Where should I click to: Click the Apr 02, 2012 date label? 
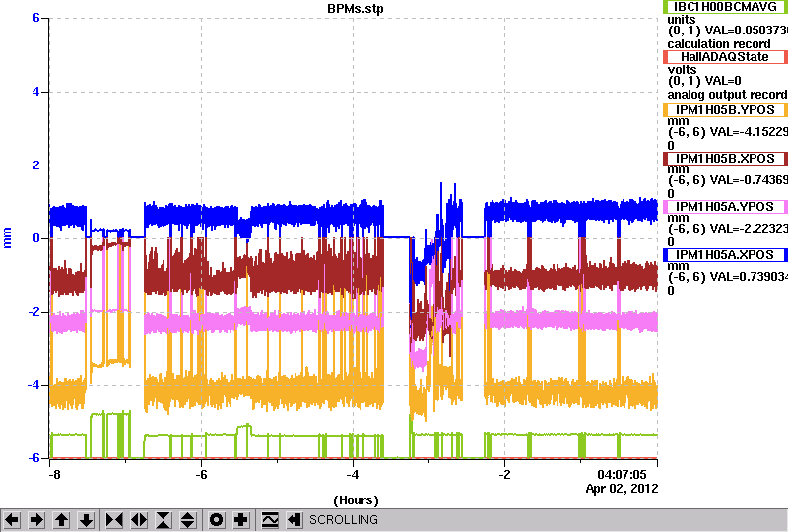[623, 489]
